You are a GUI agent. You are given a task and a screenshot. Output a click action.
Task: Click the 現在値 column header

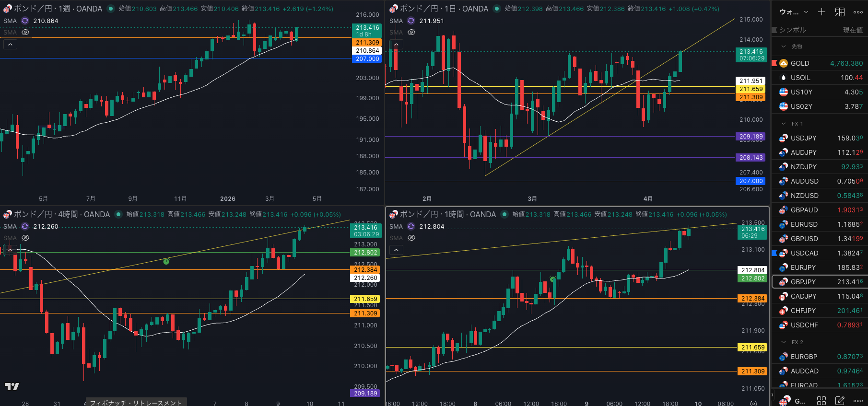coord(853,30)
